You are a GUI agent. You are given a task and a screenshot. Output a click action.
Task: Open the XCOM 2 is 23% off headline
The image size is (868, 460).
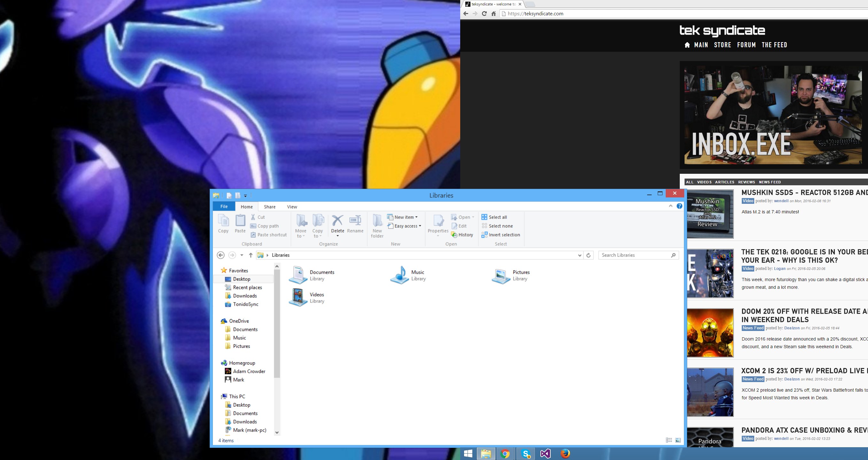tap(805, 371)
